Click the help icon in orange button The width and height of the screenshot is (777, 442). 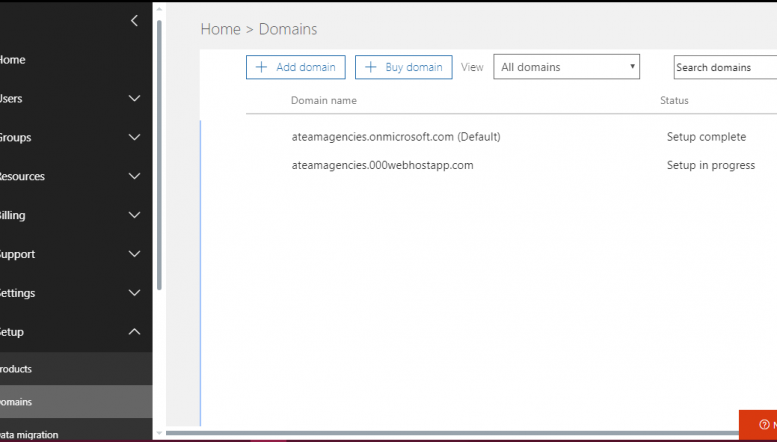click(x=765, y=425)
